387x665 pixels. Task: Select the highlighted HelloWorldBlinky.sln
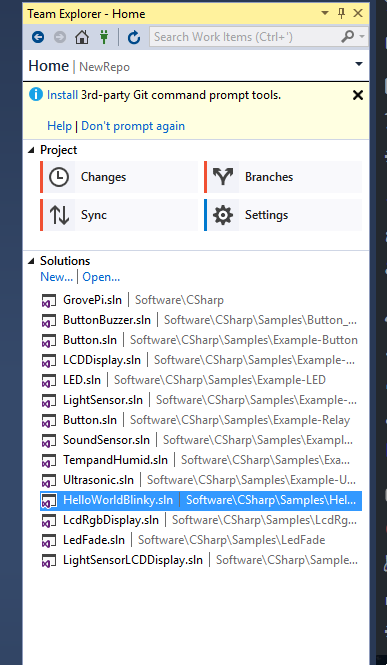tap(201, 500)
